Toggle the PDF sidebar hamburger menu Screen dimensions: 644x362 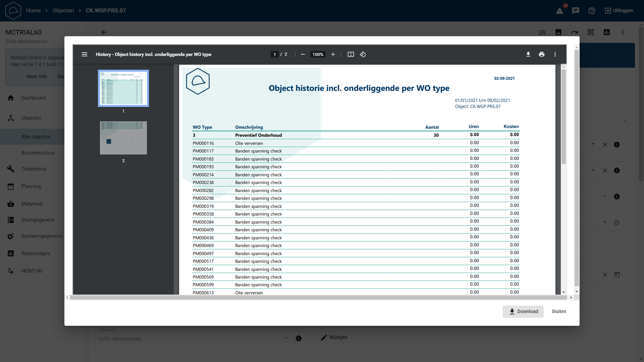pyautogui.click(x=85, y=54)
